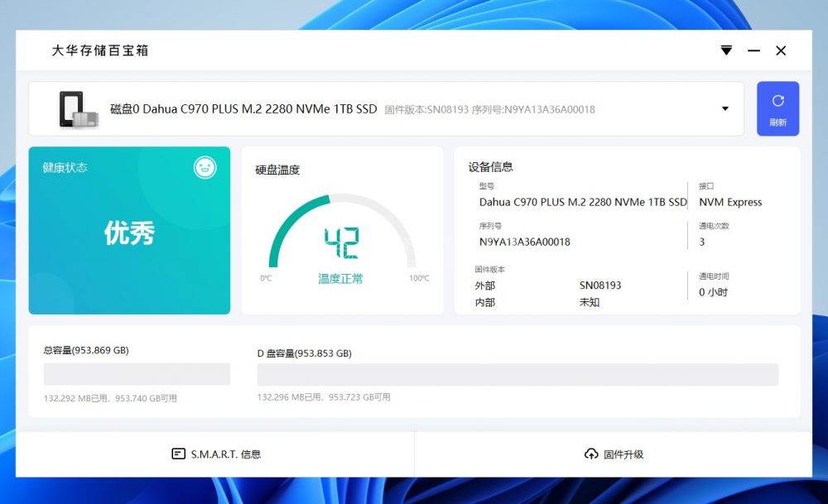This screenshot has width=828, height=504.
Task: Click the 刷新 refresh button
Action: 777,108
